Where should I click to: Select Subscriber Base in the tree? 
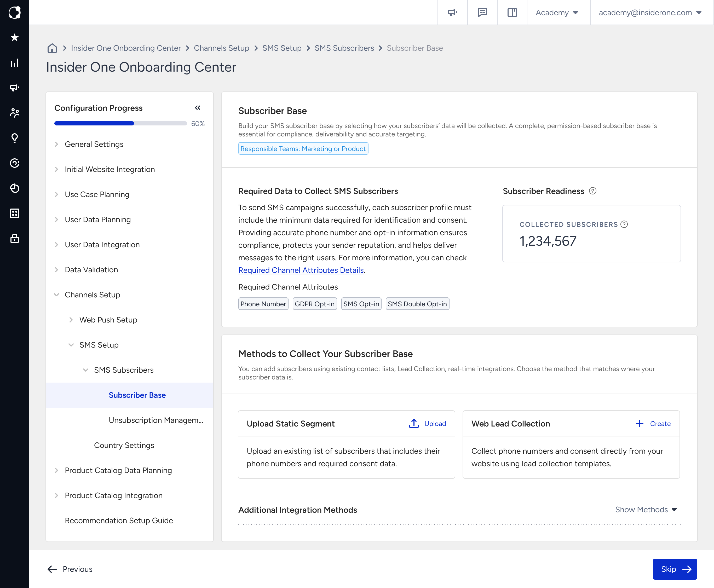[x=130, y=395]
